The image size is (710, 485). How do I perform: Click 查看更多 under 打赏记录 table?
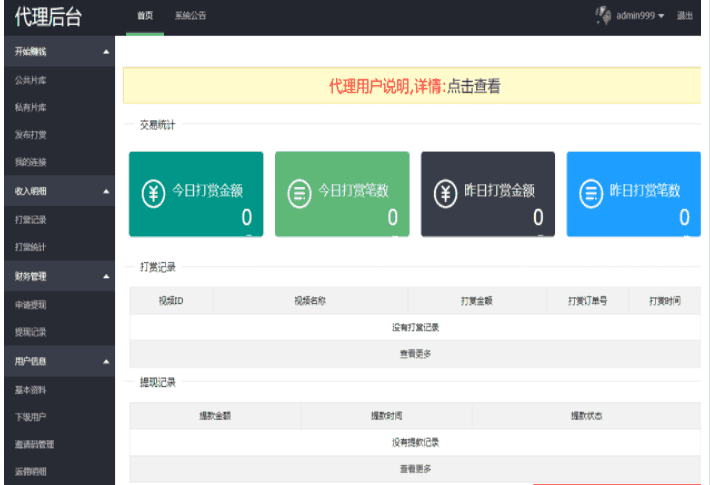[415, 354]
